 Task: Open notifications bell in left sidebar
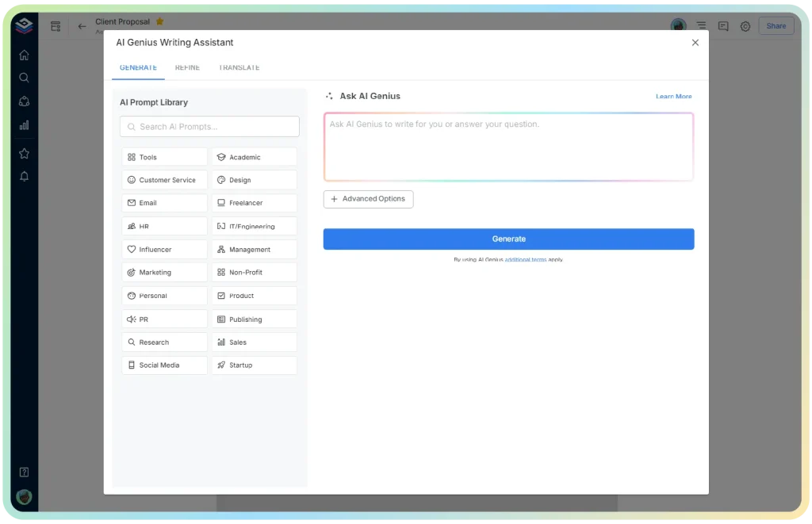(24, 177)
